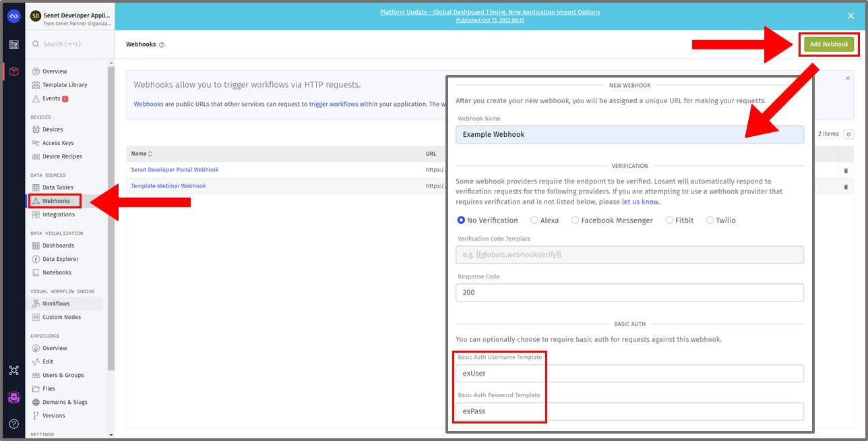Click Basic Auth Password Template field

[x=629, y=411]
